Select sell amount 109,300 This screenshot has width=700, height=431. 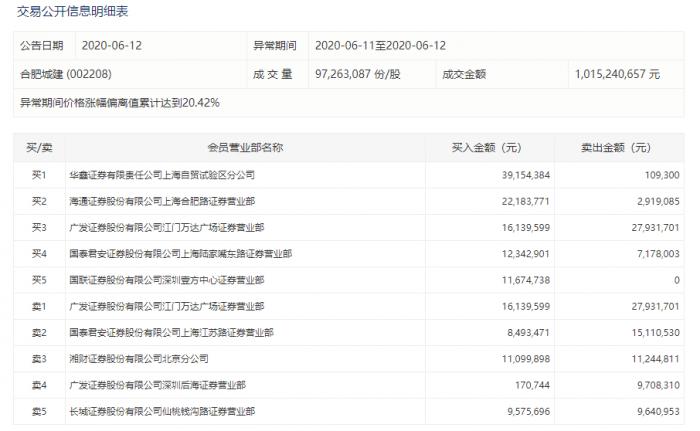(x=662, y=175)
